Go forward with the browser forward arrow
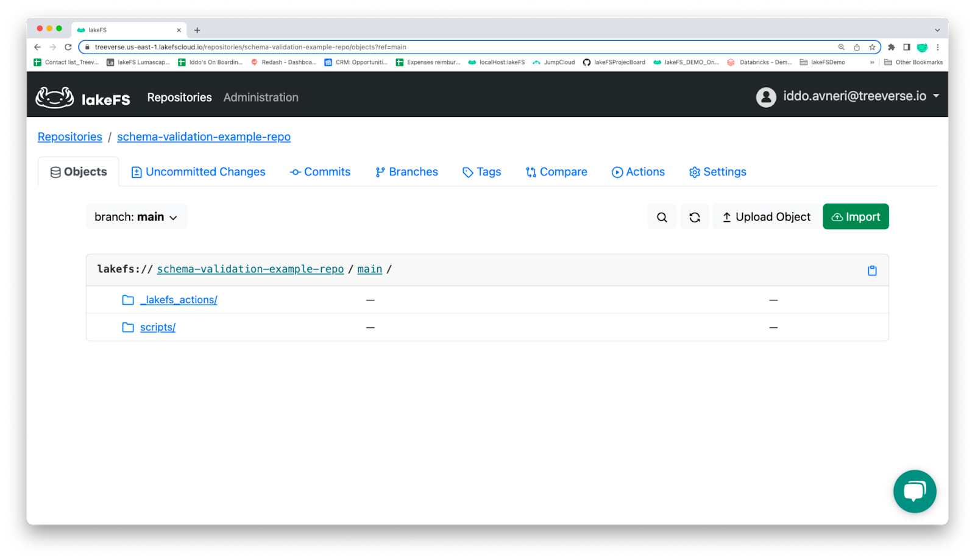Image resolution: width=975 pixels, height=560 pixels. click(x=53, y=47)
